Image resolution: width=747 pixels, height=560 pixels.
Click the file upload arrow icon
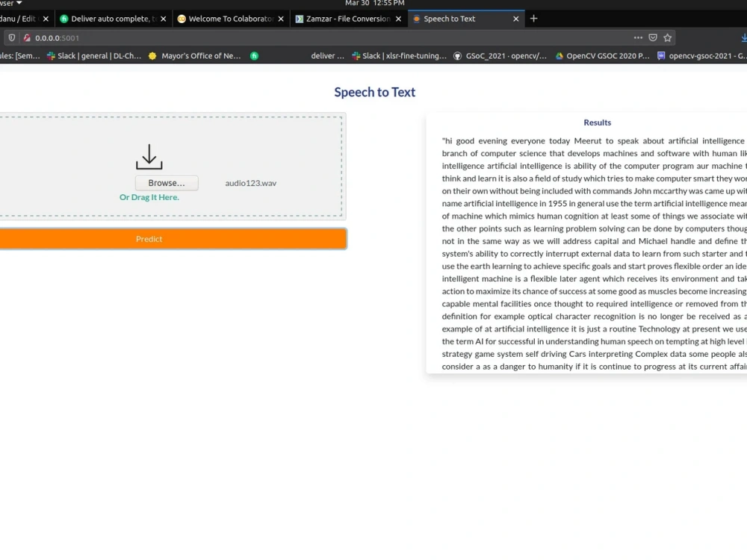149,156
